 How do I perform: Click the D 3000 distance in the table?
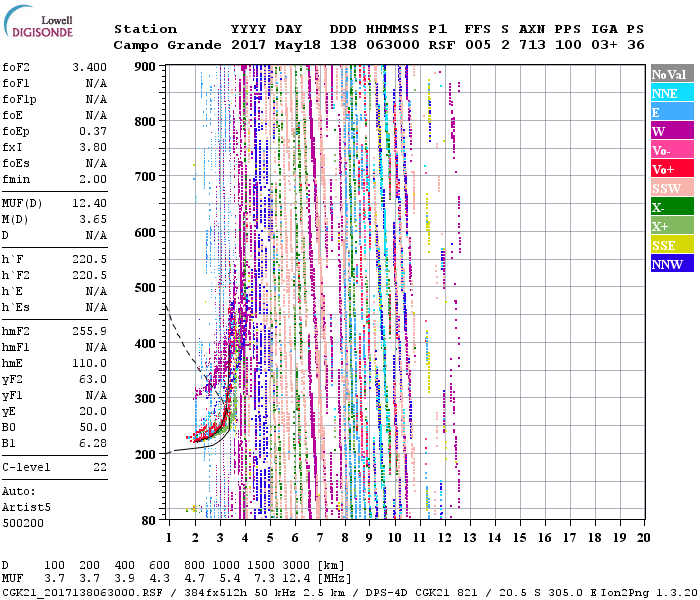(x=296, y=565)
